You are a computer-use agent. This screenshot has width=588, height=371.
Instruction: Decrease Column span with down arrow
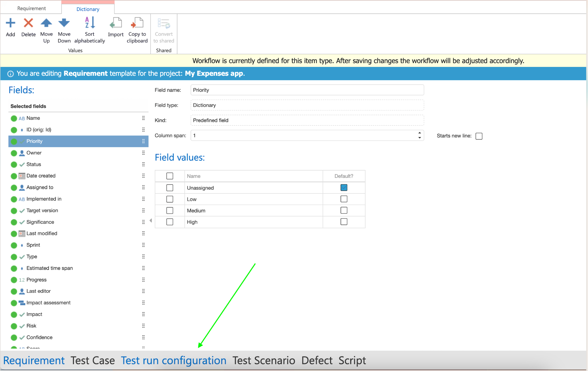point(419,138)
